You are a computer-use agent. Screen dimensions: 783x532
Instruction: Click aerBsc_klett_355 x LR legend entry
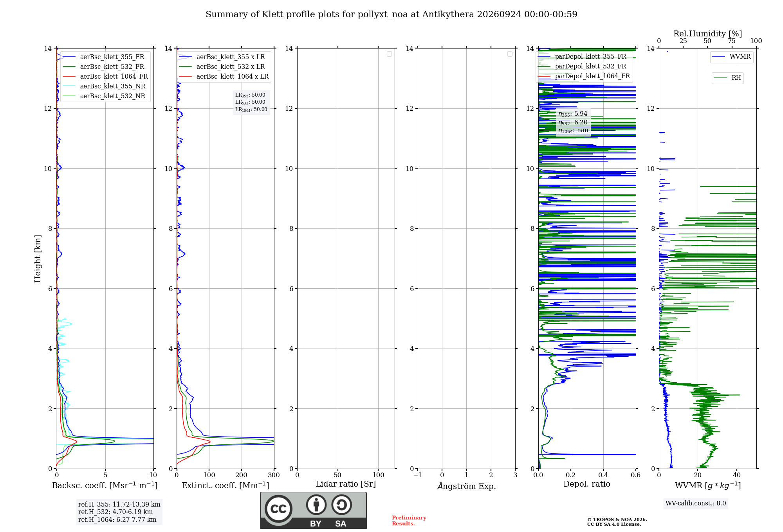[222, 57]
